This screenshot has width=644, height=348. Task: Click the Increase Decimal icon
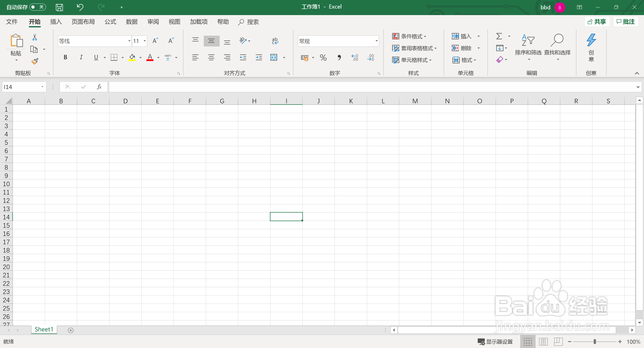355,58
